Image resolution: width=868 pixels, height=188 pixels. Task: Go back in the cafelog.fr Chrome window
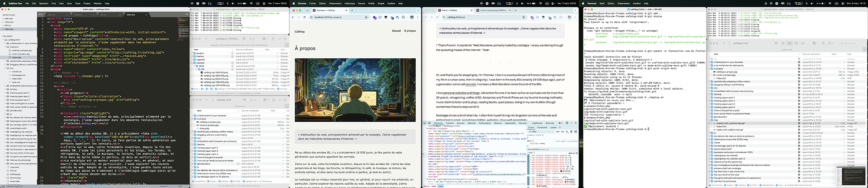pyautogui.click(x=425, y=17)
